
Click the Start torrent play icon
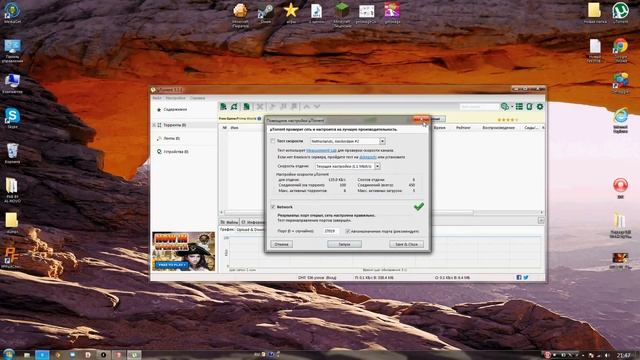pyautogui.click(x=272, y=107)
